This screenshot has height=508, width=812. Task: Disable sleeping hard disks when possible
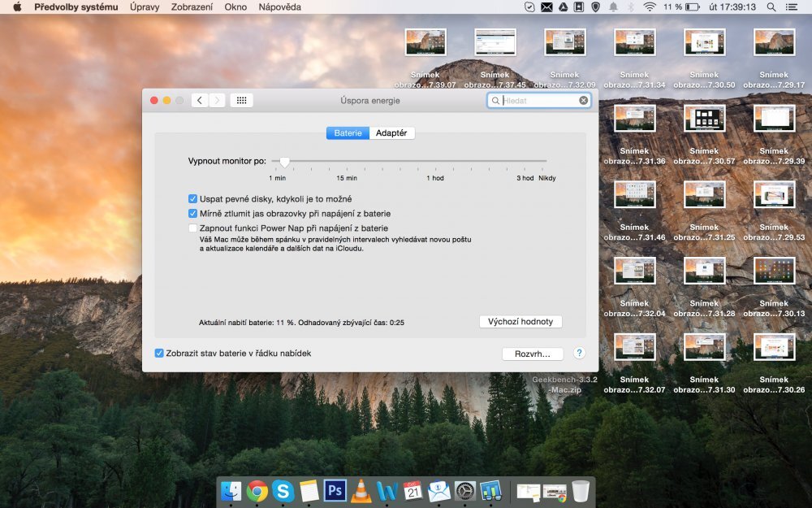pyautogui.click(x=193, y=198)
